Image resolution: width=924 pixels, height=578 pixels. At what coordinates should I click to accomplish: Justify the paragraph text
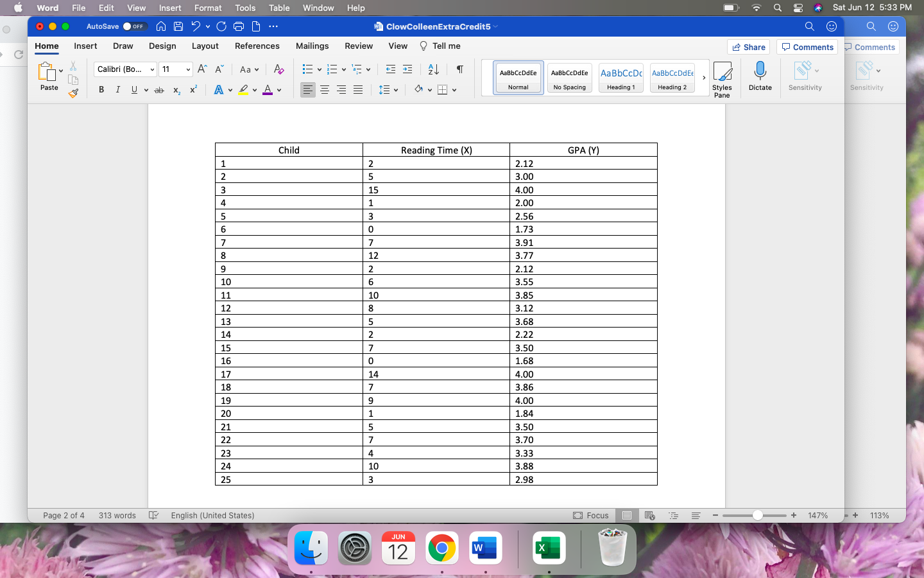pos(358,90)
